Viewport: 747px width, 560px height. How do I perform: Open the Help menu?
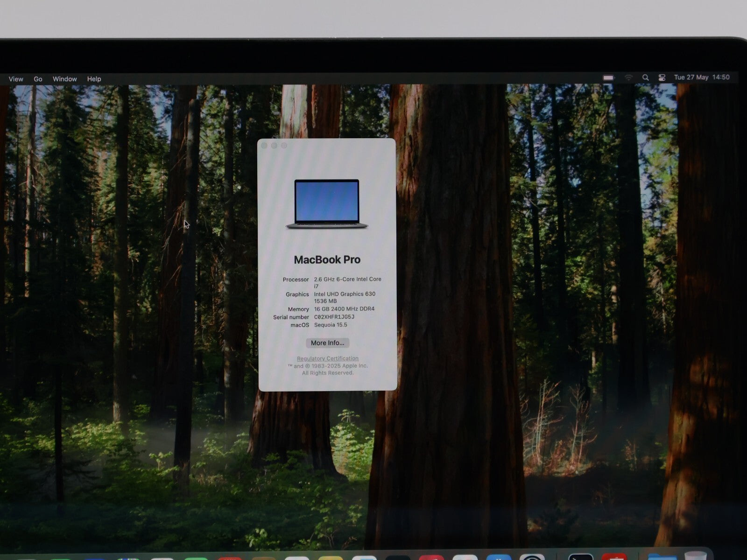94,79
